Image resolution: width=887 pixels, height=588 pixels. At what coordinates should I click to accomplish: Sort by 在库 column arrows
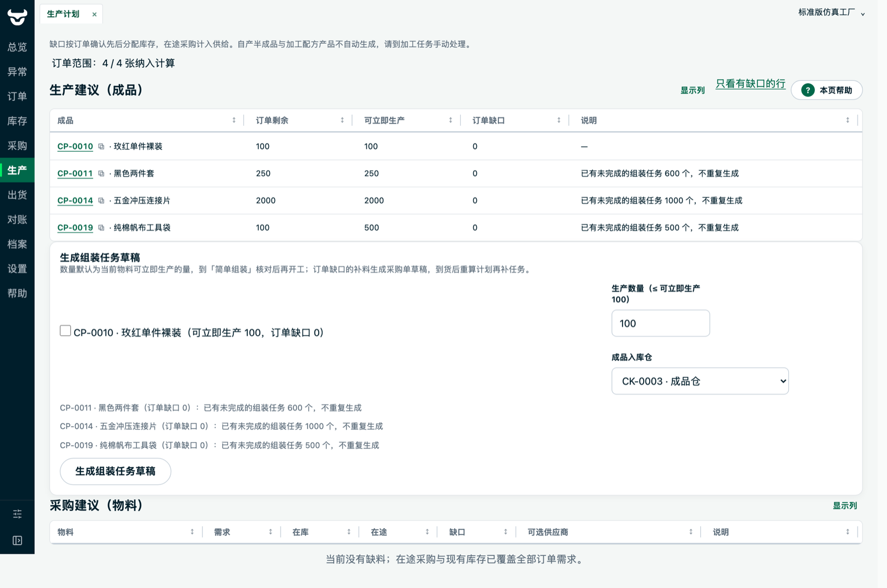348,532
